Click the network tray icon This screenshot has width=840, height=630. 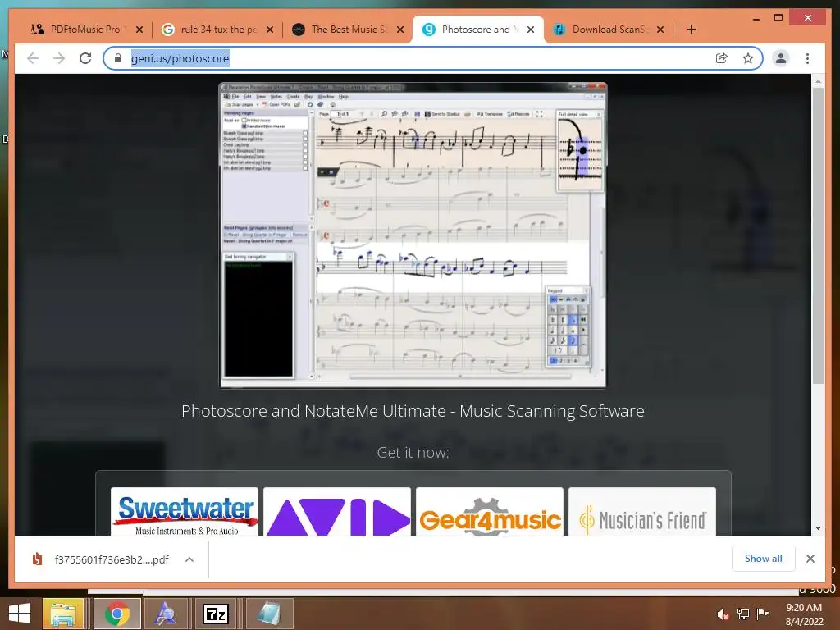point(743,614)
